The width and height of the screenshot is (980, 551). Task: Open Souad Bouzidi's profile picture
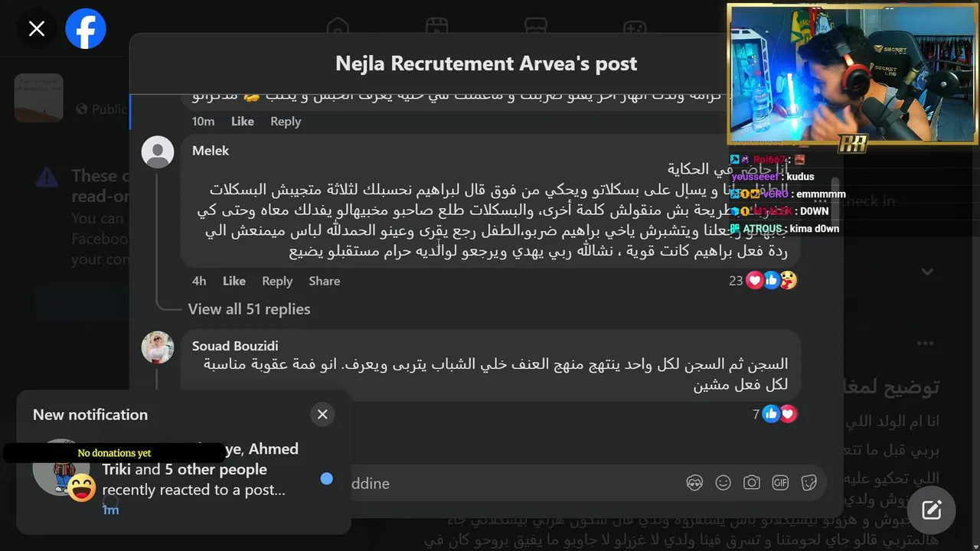(x=158, y=347)
